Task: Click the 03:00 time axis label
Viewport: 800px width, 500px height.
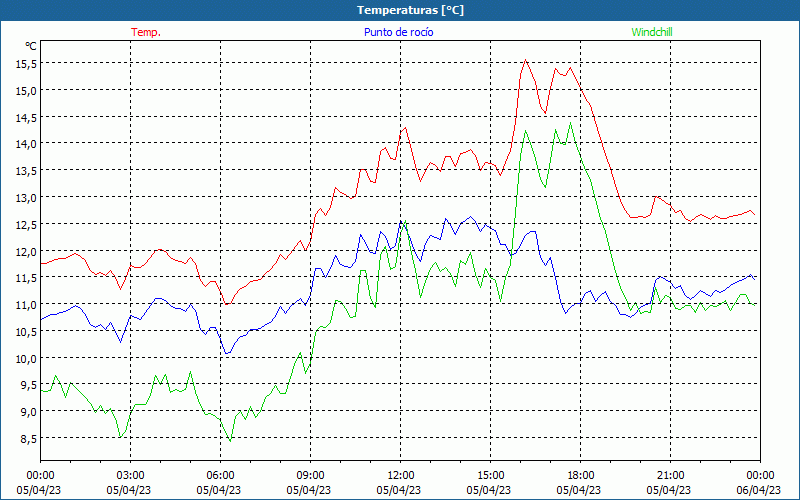Action: click(131, 476)
